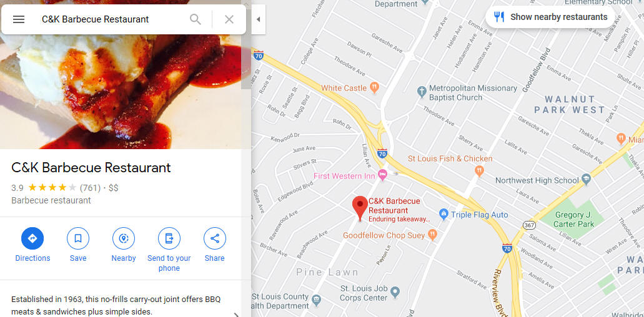
Task: Select White Castle restaurant marker
Action: click(374, 87)
